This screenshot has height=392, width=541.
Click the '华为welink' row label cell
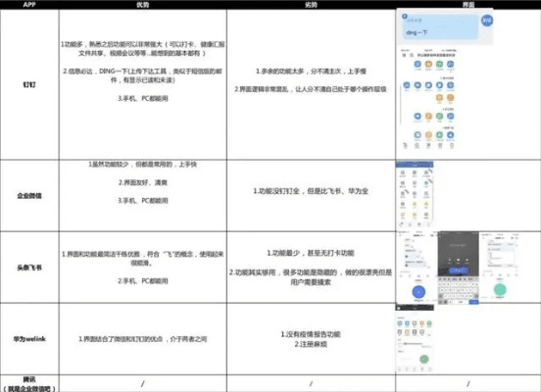29,339
